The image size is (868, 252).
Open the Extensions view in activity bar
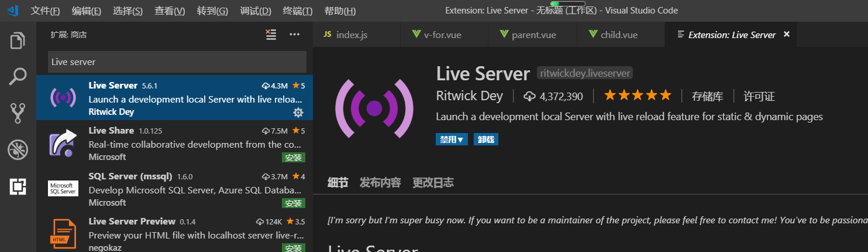[18, 186]
